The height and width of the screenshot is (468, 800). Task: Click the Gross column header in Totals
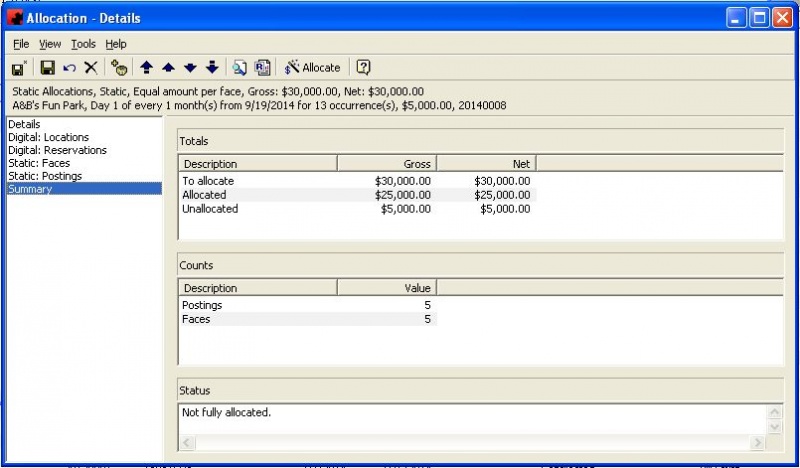coord(387,163)
